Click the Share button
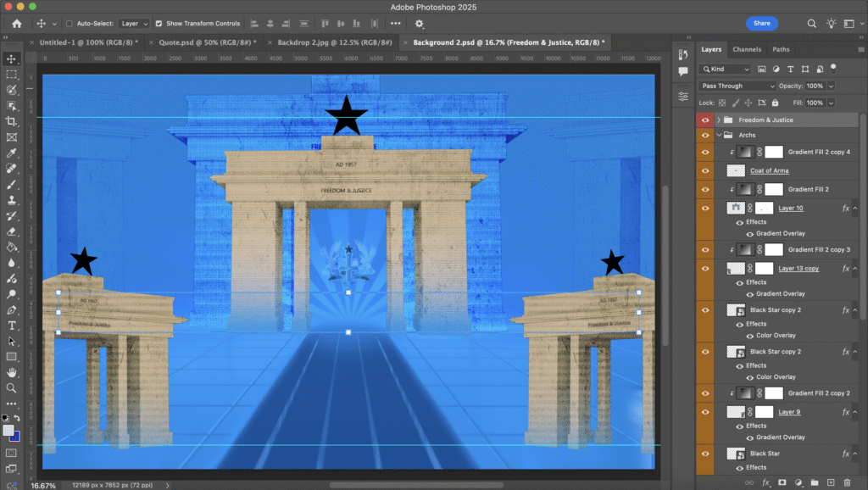 [x=762, y=23]
